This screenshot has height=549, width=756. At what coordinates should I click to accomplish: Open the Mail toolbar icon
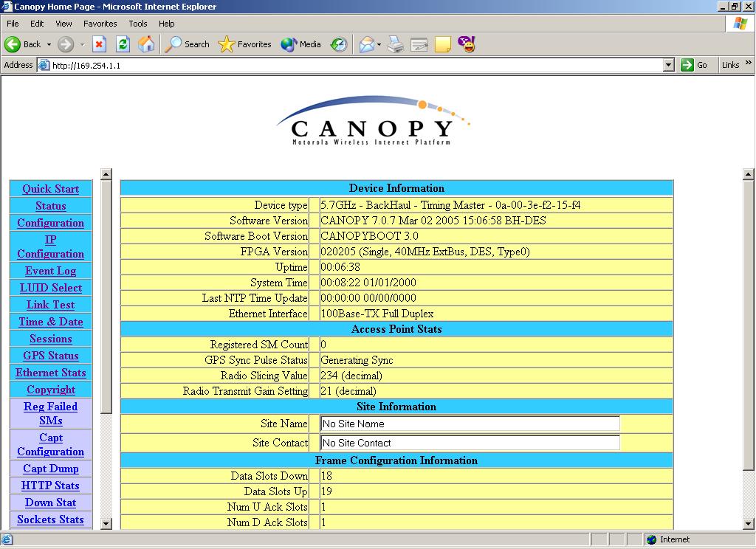pyautogui.click(x=367, y=44)
